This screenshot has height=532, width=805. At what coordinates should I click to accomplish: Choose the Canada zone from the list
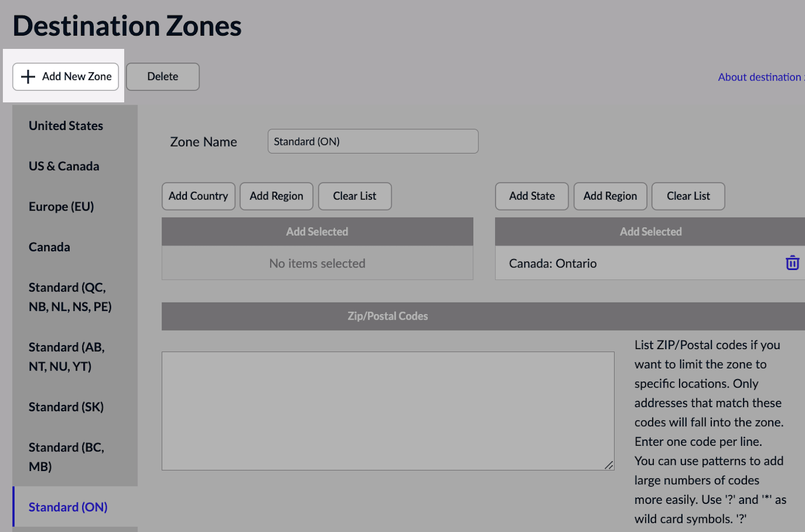(x=49, y=247)
